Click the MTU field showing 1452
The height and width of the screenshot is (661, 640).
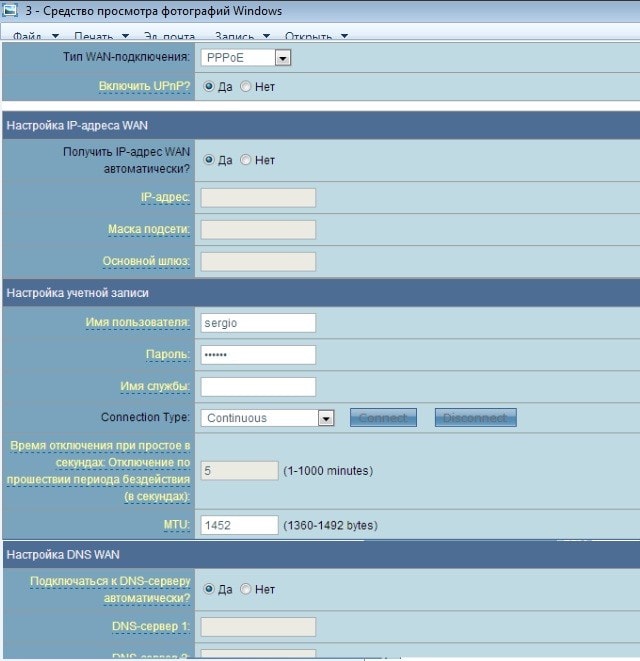[x=239, y=525]
